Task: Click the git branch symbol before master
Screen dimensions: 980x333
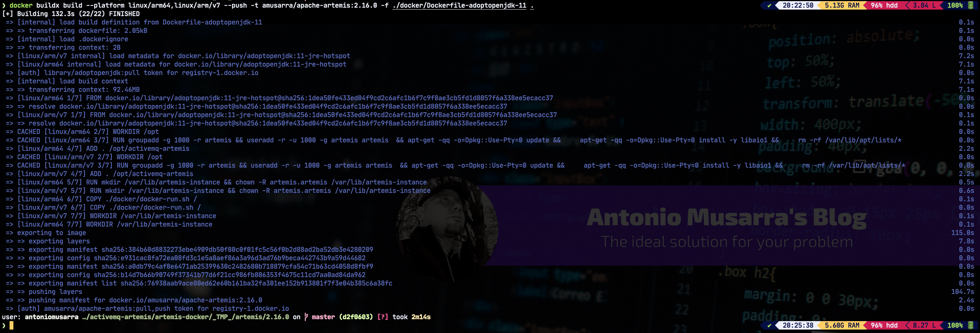Action: (x=306, y=317)
